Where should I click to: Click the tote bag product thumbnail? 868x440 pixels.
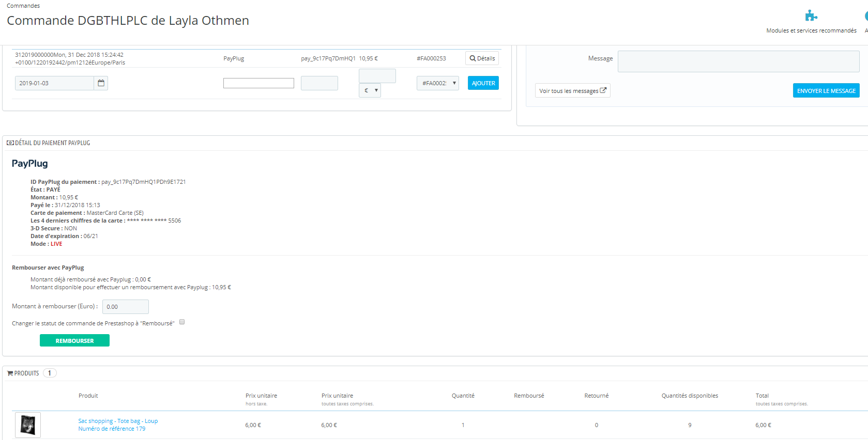(x=28, y=425)
